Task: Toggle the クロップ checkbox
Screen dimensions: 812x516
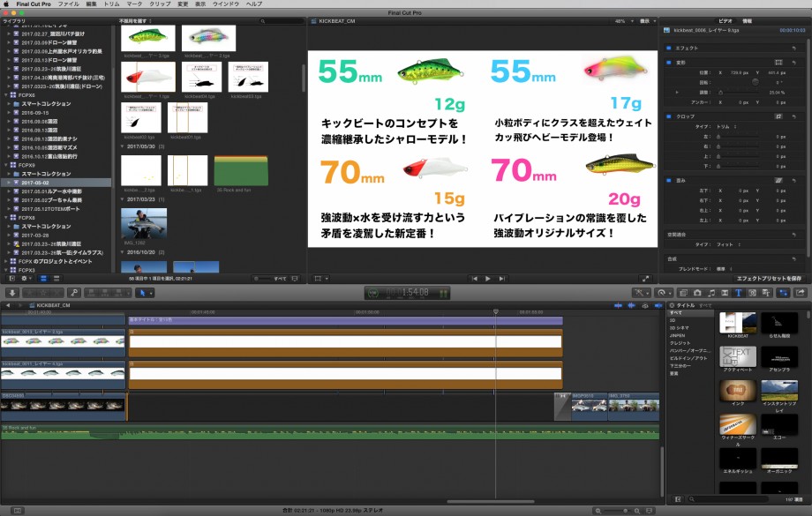Action: coord(668,116)
